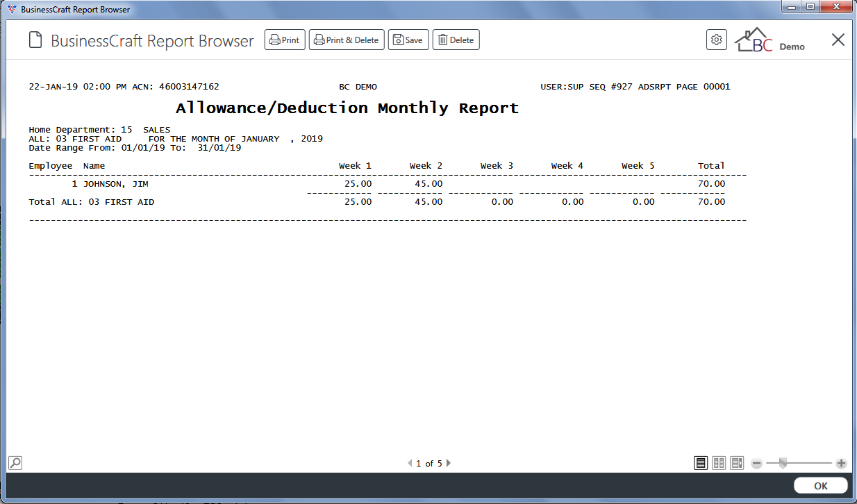The width and height of the screenshot is (857, 504).
Task: Click 'Week 3' column header
Action: 497,166
